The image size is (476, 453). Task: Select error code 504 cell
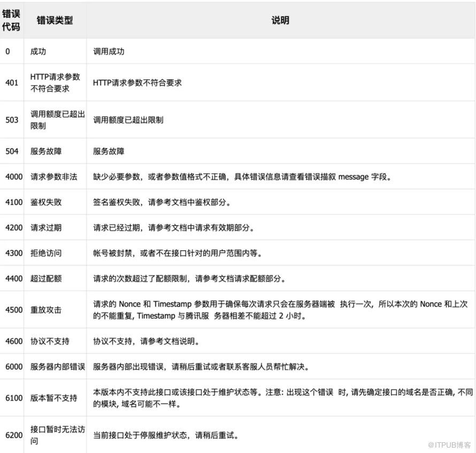click(x=12, y=151)
